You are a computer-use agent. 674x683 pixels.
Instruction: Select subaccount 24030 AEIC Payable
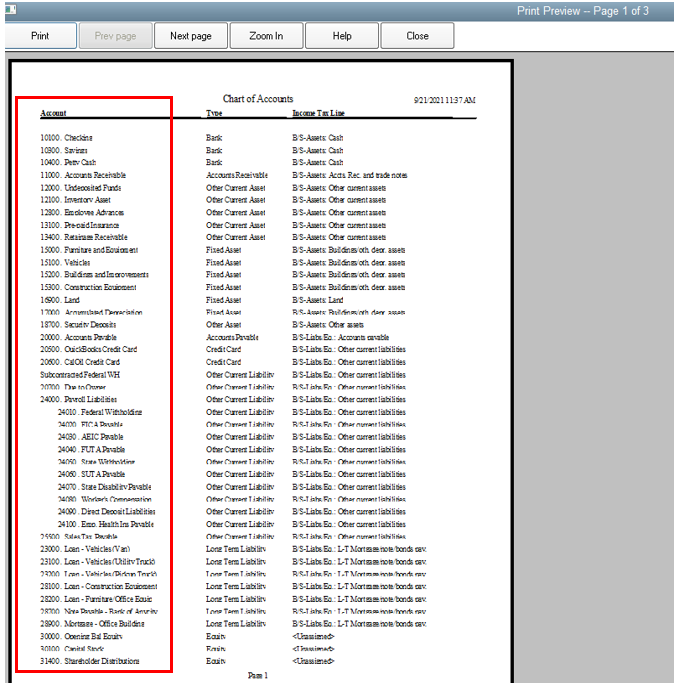[91, 437]
